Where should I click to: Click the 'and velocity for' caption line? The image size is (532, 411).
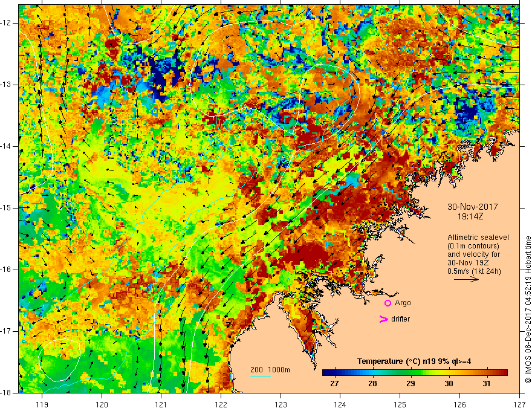tap(473, 254)
